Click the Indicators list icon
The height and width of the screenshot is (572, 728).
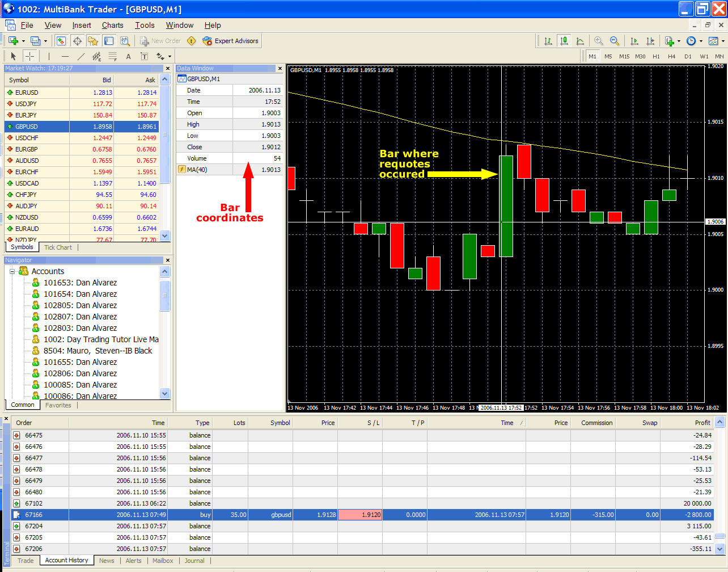[x=669, y=41]
